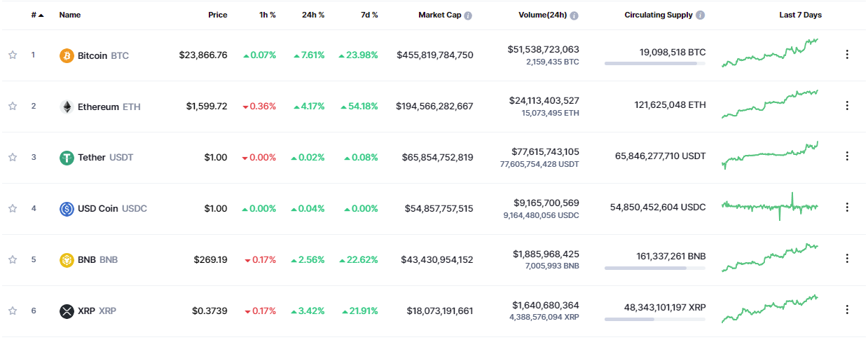Click XRP price $0.3739

209,311
